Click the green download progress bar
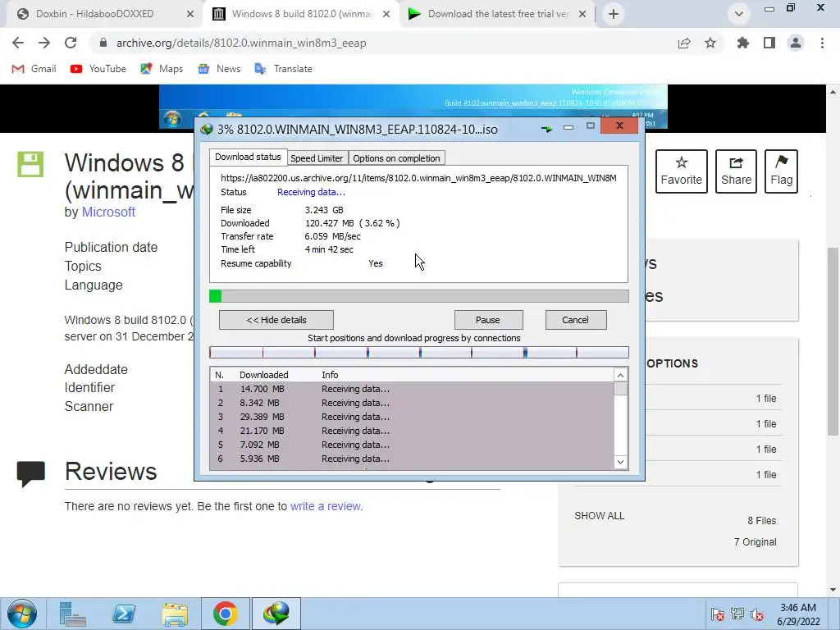Image resolution: width=840 pixels, height=630 pixels. 419,296
